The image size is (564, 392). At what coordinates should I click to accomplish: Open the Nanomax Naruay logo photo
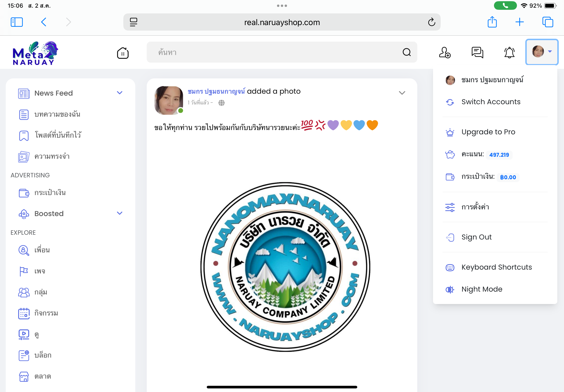[x=285, y=267]
